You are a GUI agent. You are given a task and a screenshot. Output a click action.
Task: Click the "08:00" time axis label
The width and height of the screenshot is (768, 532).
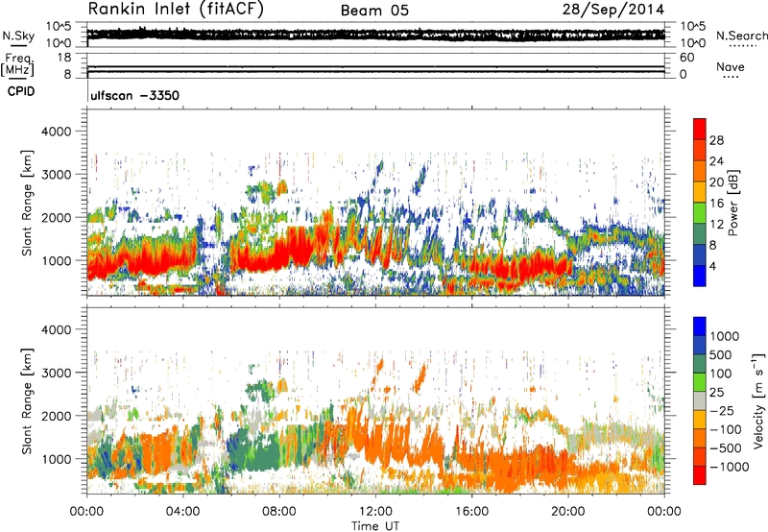point(279,512)
